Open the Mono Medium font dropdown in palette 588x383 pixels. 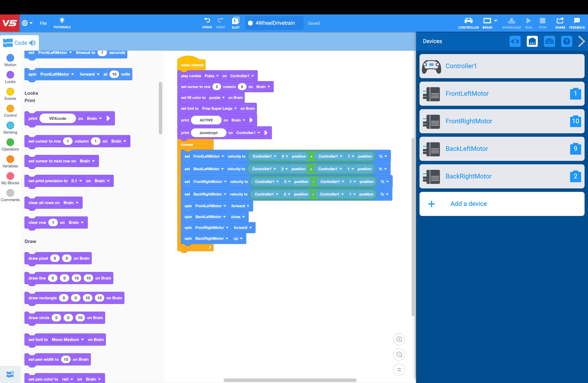click(x=68, y=339)
